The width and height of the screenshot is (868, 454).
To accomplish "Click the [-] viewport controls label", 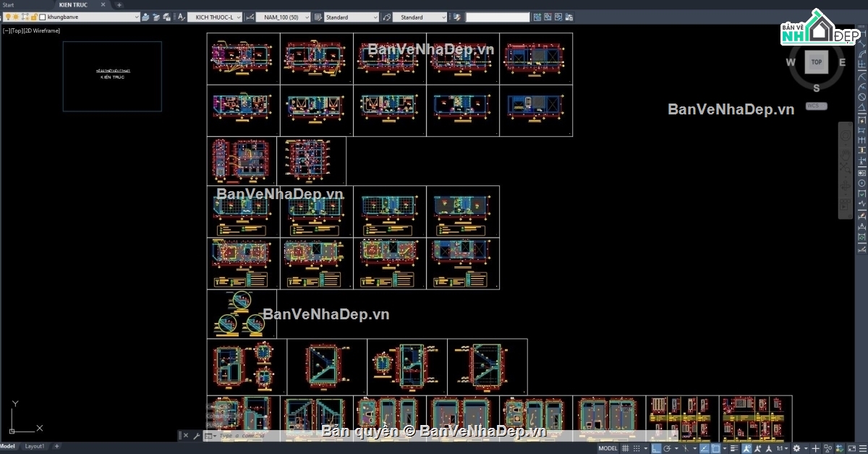I will tap(6, 30).
